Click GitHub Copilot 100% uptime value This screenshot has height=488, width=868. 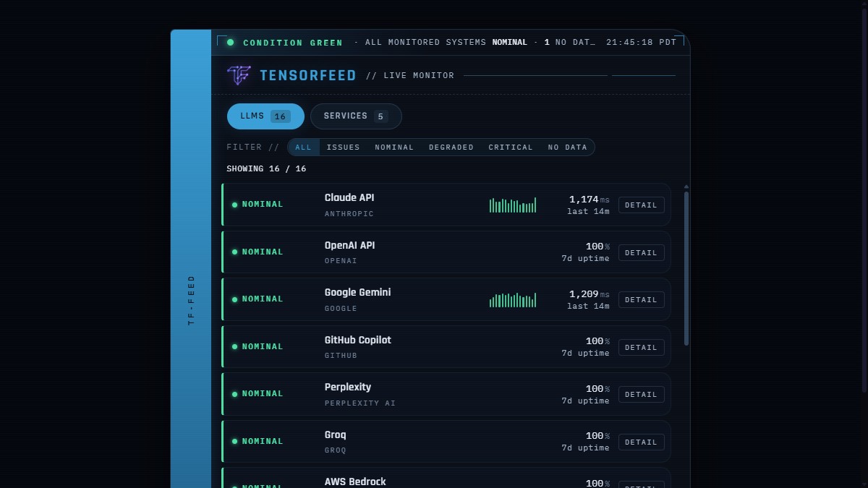pyautogui.click(x=597, y=341)
